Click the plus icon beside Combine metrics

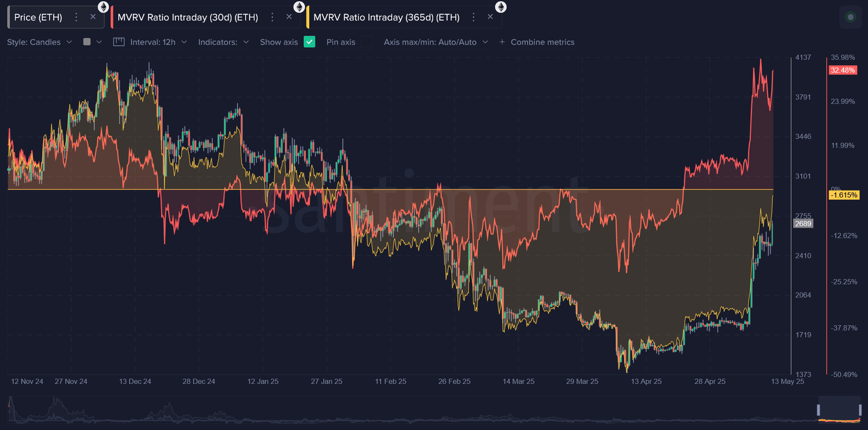point(502,42)
